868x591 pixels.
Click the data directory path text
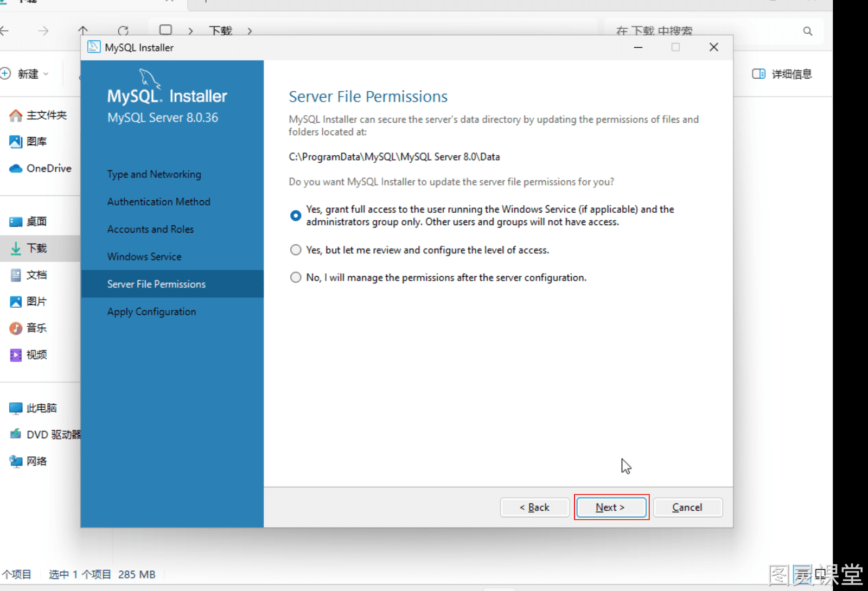pos(394,157)
